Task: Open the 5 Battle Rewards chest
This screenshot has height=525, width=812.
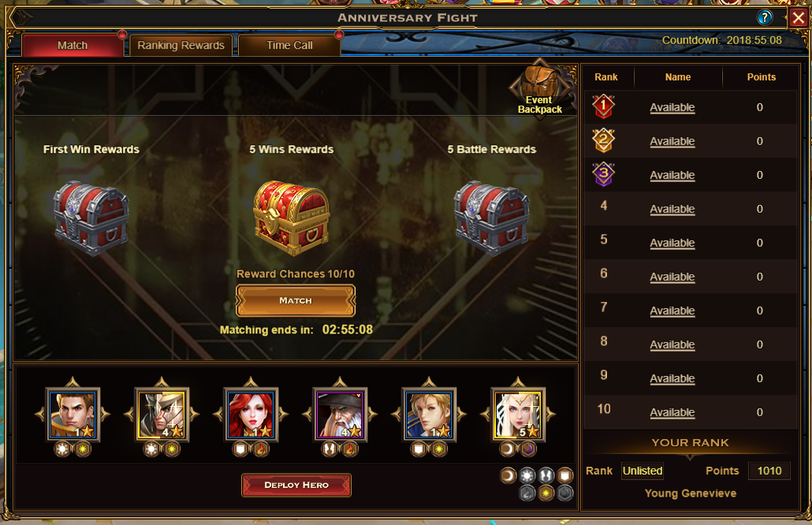Action: pyautogui.click(x=491, y=218)
